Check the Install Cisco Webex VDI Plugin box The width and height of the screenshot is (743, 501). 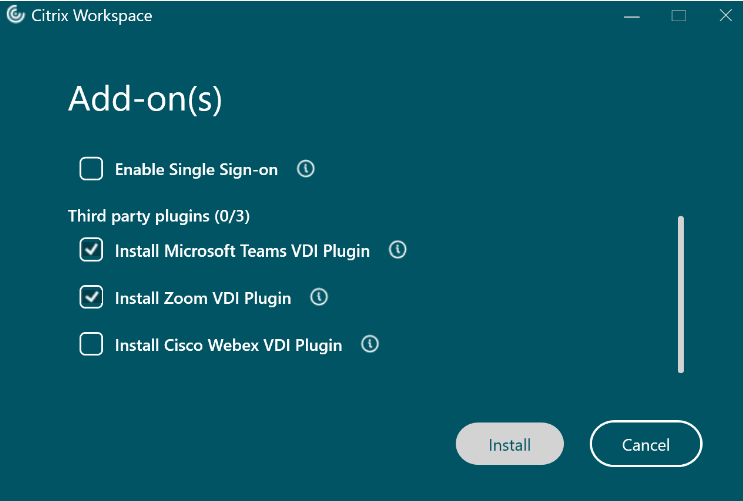click(91, 345)
